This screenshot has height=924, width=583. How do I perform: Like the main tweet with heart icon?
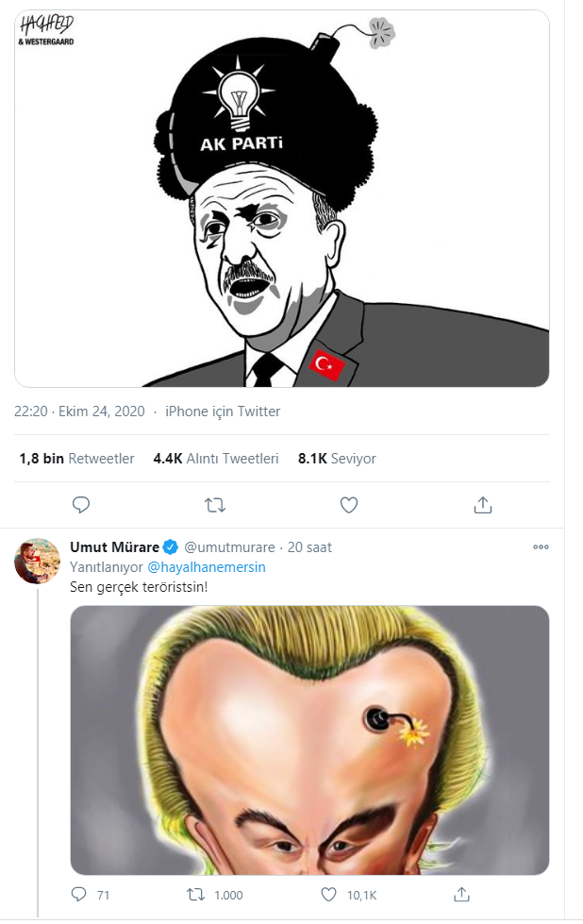[349, 505]
